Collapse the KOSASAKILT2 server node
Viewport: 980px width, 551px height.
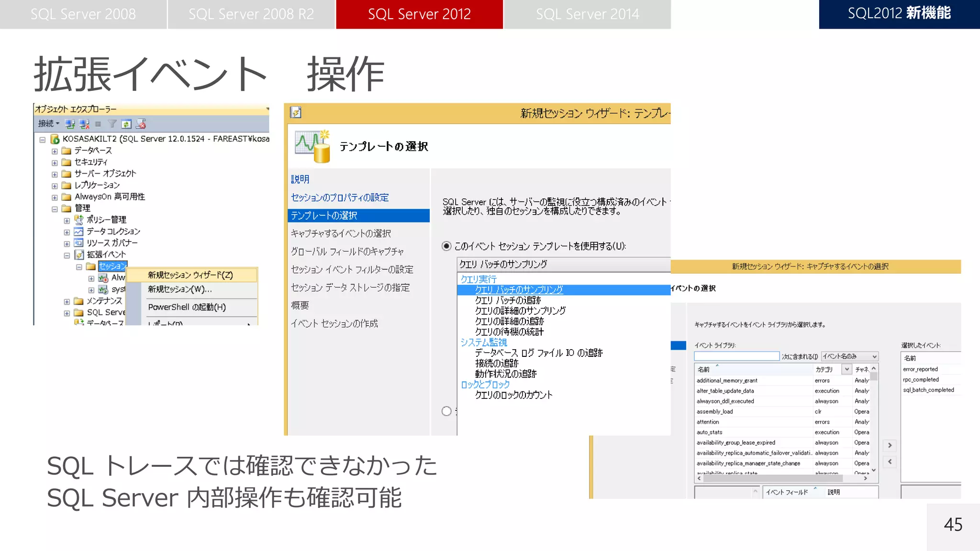(x=43, y=140)
